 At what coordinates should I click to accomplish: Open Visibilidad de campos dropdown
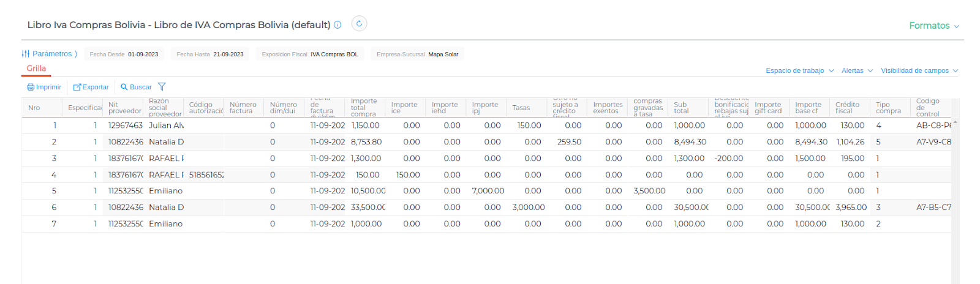[919, 71]
